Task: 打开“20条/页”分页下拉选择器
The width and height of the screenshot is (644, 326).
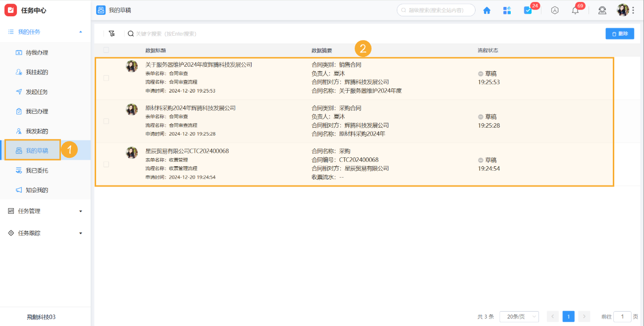Action: click(x=519, y=316)
